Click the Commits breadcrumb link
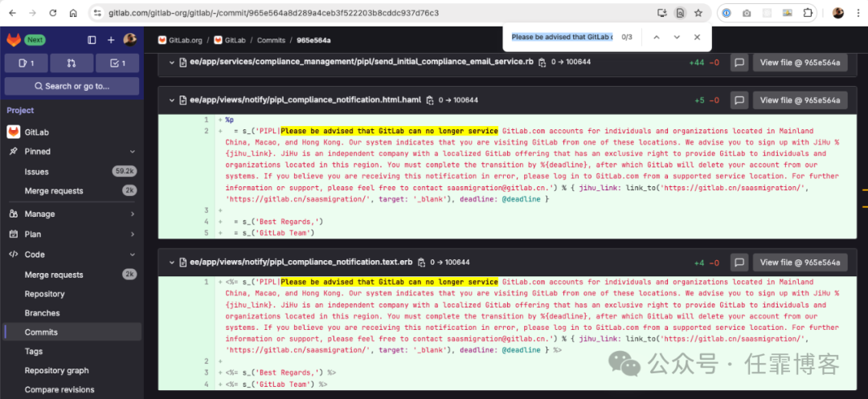868x399 pixels. point(272,40)
